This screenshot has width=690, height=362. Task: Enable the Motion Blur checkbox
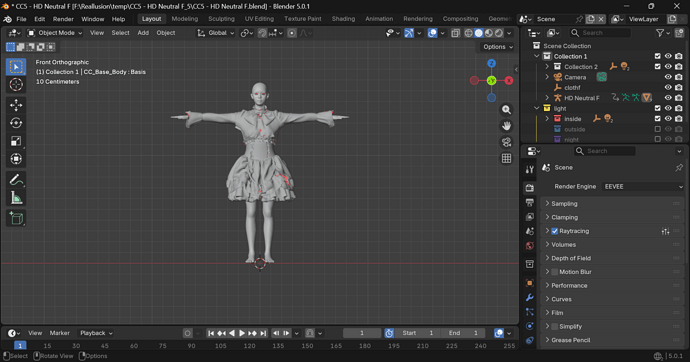554,272
